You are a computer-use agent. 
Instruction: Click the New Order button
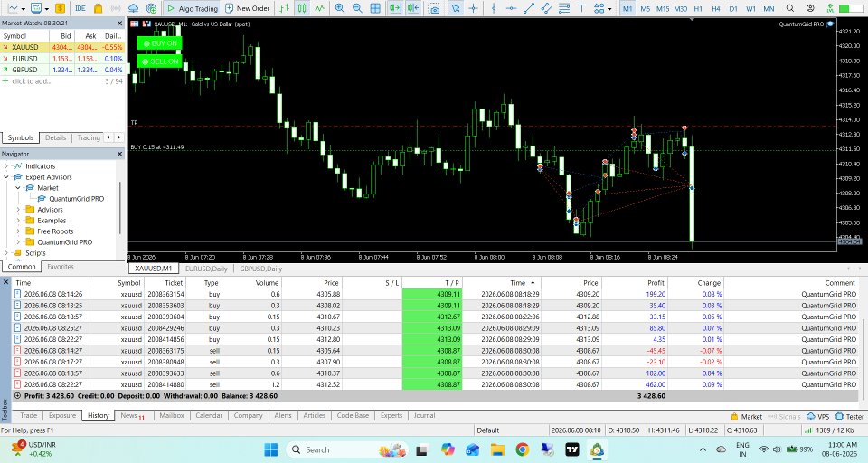248,8
